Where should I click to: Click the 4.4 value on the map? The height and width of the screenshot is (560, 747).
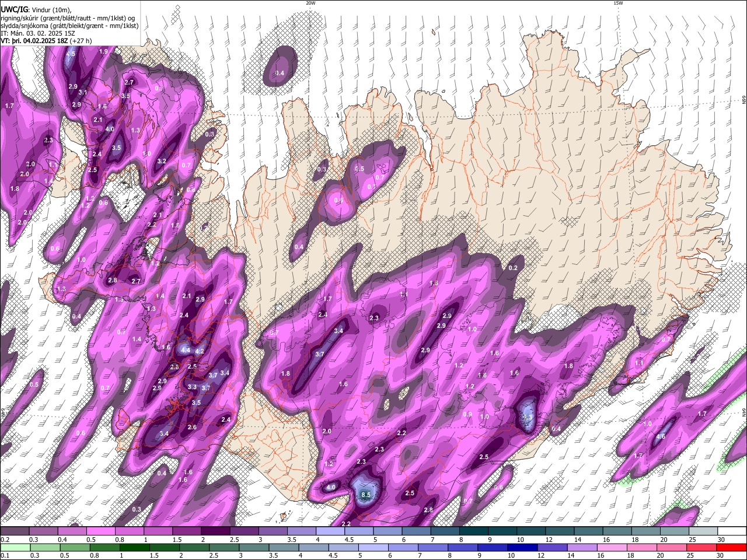(x=186, y=350)
